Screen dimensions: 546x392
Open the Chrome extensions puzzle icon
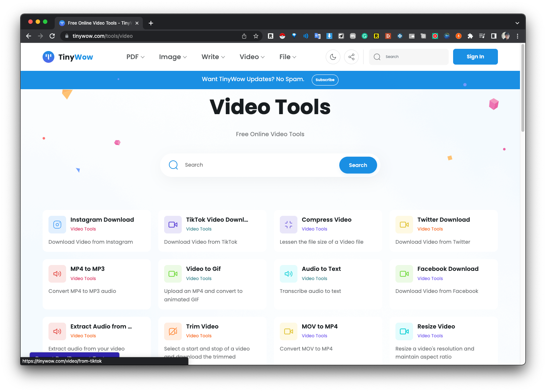[470, 36]
